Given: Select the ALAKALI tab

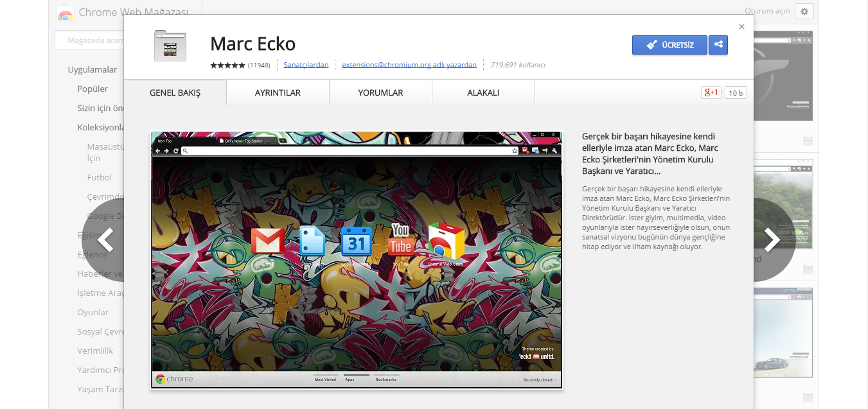Looking at the screenshot, I should point(483,92).
